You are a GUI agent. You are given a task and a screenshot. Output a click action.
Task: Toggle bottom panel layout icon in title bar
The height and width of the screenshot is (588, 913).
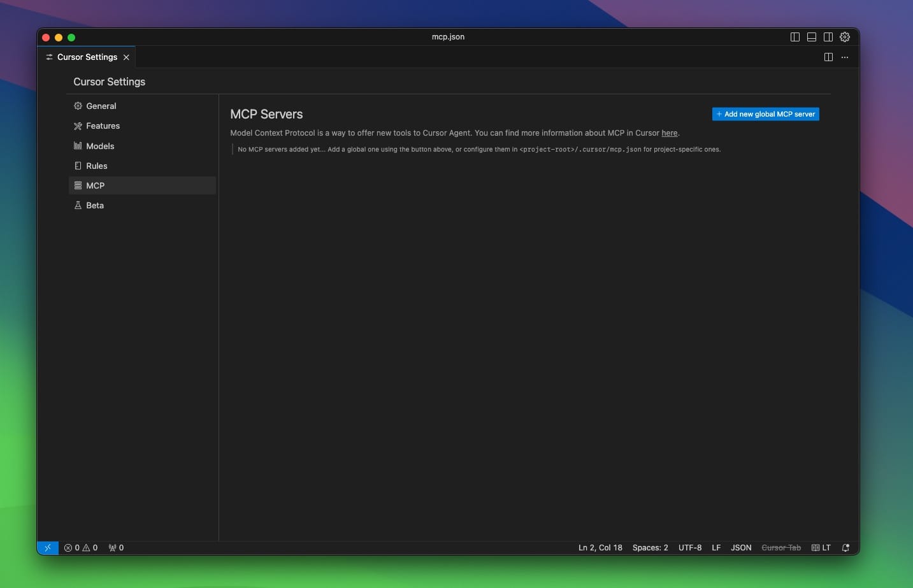812,37
